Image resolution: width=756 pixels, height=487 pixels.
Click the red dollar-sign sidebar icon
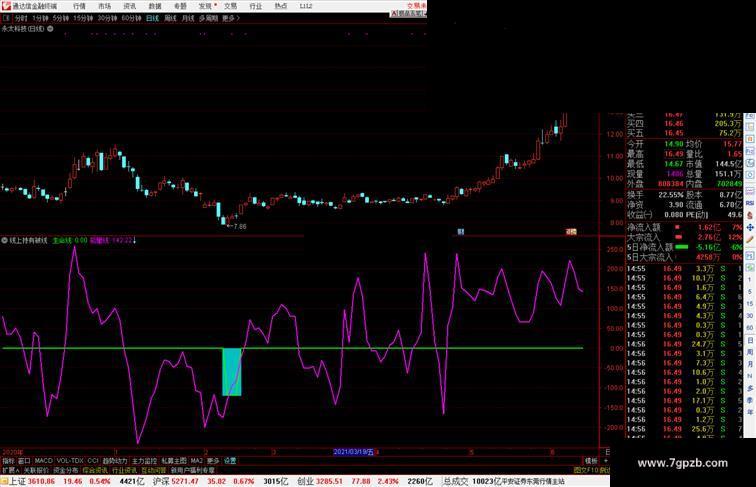(750, 216)
